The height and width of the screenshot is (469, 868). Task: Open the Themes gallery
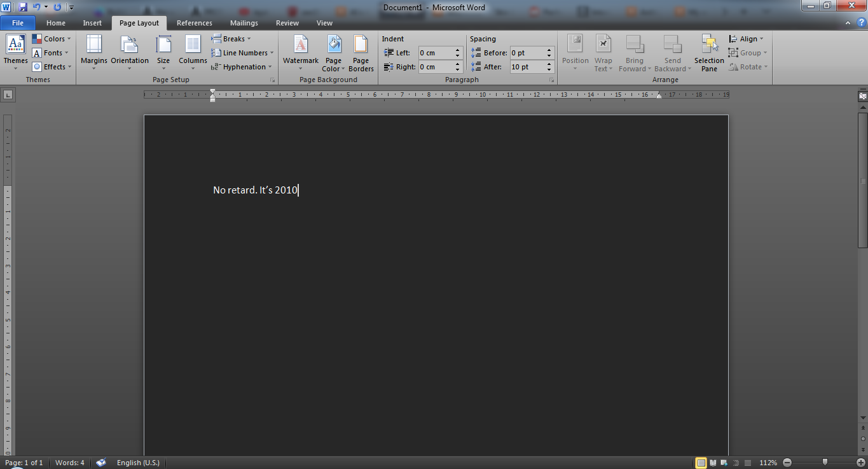click(x=15, y=53)
